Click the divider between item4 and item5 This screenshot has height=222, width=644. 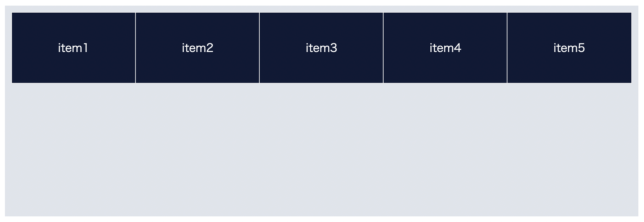[x=507, y=48]
